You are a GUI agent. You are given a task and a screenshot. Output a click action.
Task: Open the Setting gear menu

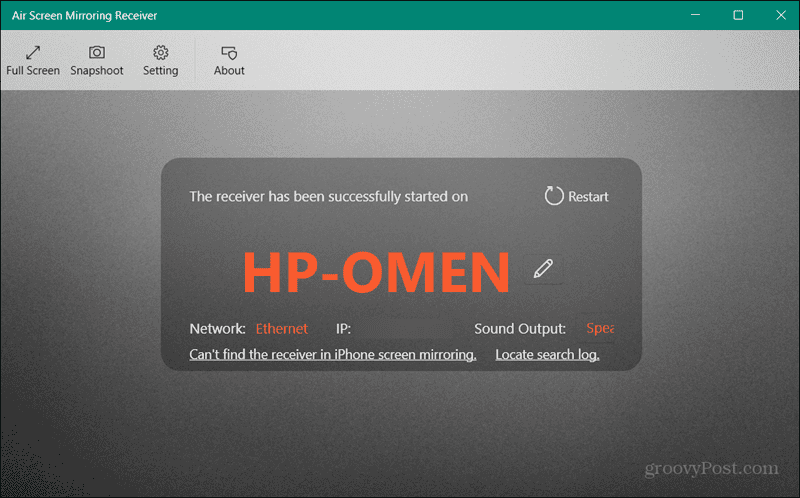pos(160,60)
